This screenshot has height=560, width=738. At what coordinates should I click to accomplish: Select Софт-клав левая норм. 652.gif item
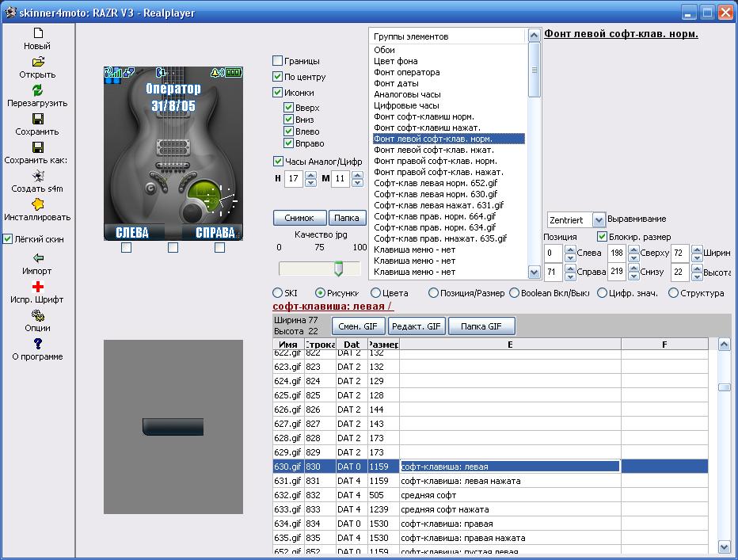coord(436,183)
